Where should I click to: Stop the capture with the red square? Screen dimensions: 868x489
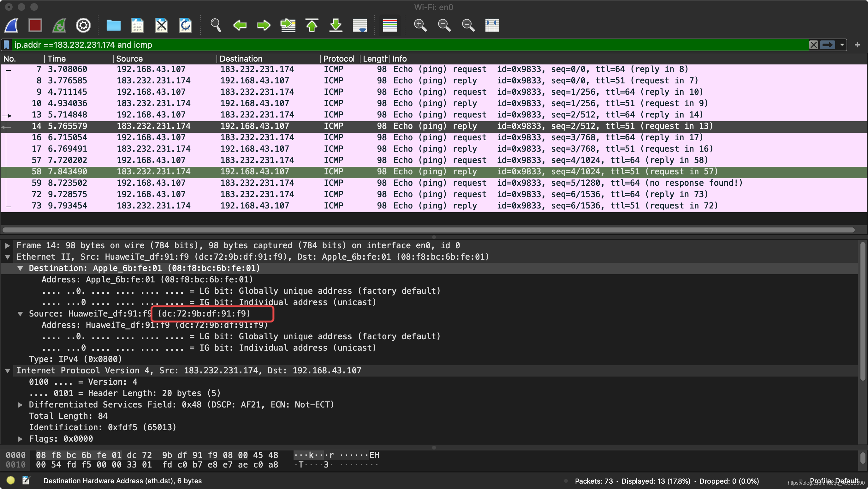[35, 25]
